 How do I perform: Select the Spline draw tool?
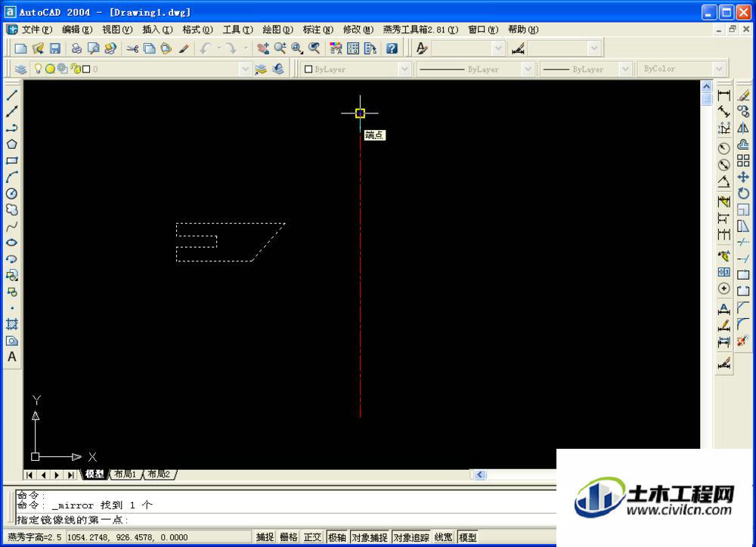tap(12, 226)
